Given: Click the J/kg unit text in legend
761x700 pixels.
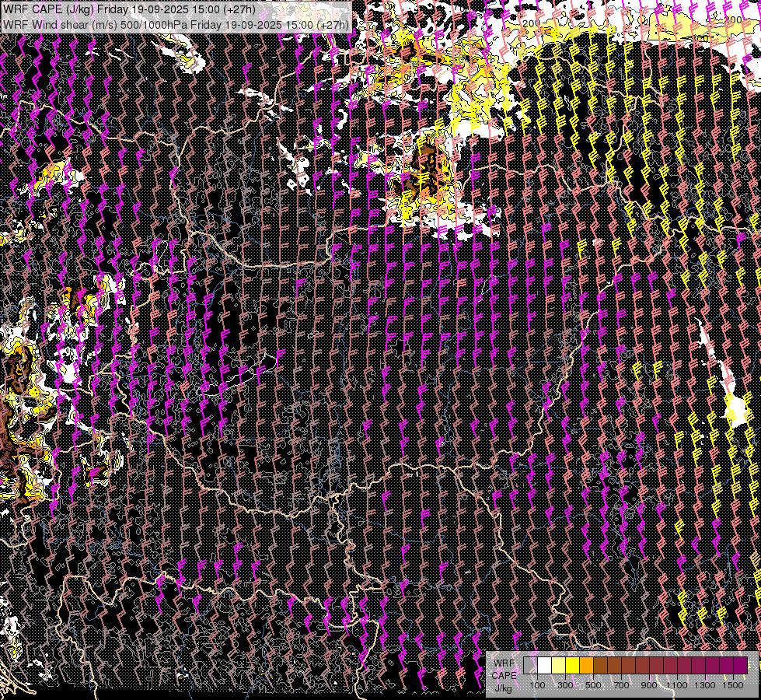Looking at the screenshot, I should 503,688.
